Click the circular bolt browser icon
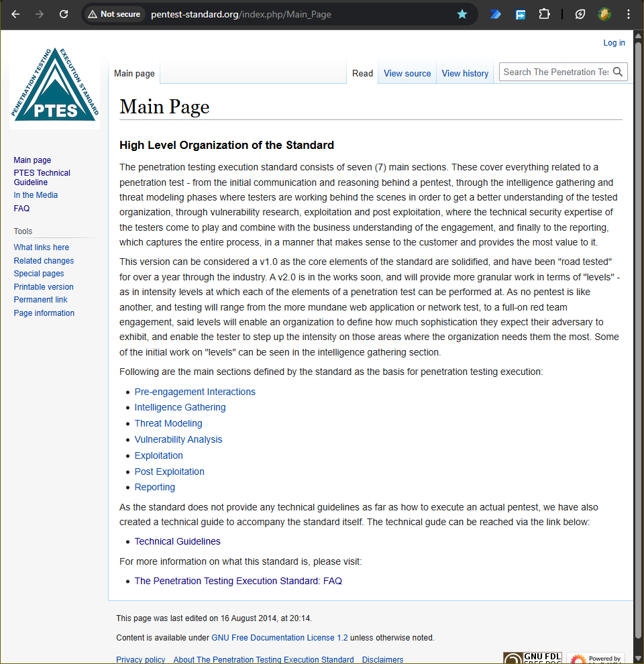Viewport: 644px width, 664px height. (580, 14)
